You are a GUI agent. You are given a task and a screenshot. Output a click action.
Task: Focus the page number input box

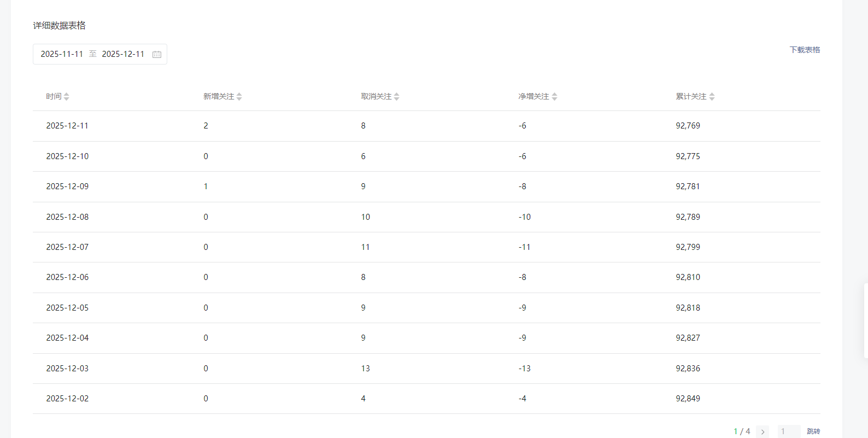[x=789, y=431]
